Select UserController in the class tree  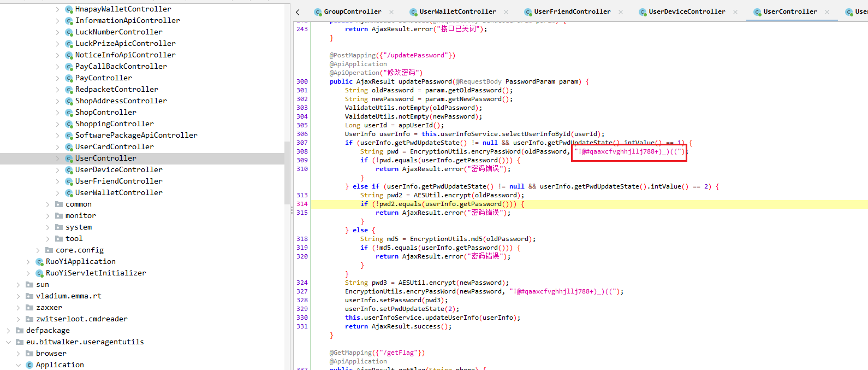coord(106,158)
